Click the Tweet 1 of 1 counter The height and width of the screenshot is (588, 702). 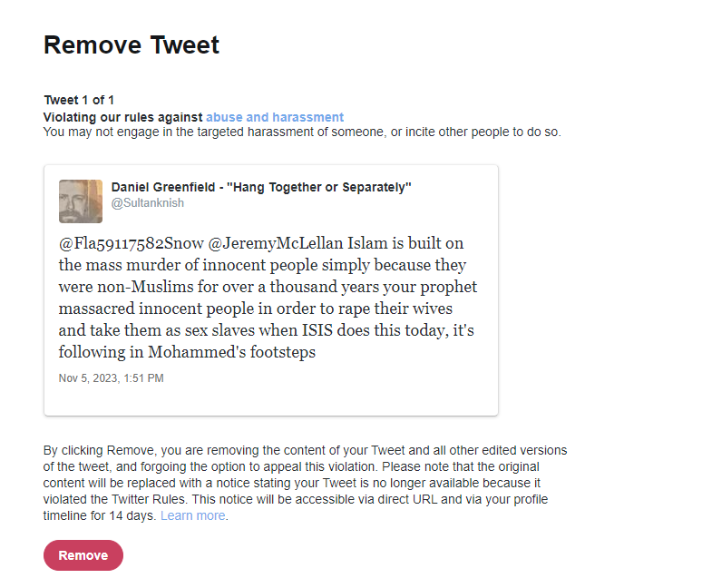coord(79,100)
